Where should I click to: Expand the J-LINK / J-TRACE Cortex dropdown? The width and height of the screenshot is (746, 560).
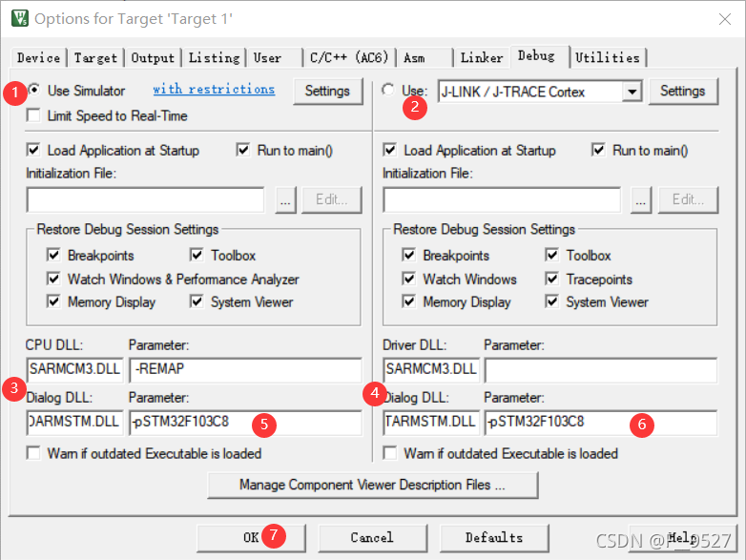click(x=632, y=92)
